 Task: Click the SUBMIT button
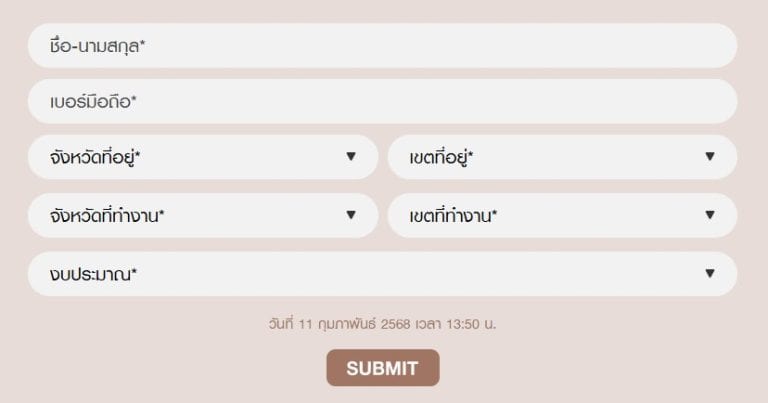pyautogui.click(x=383, y=368)
